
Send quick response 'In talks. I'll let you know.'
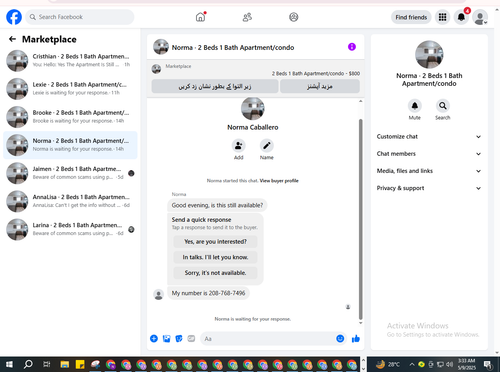(215, 257)
